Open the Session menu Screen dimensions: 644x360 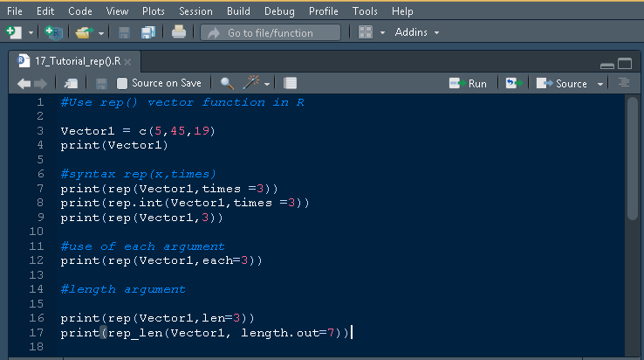pos(195,11)
